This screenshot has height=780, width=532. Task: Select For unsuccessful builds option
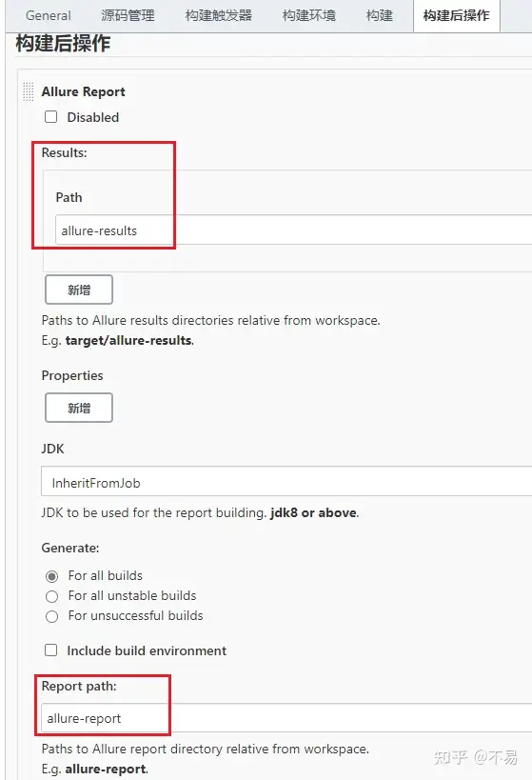click(51, 616)
